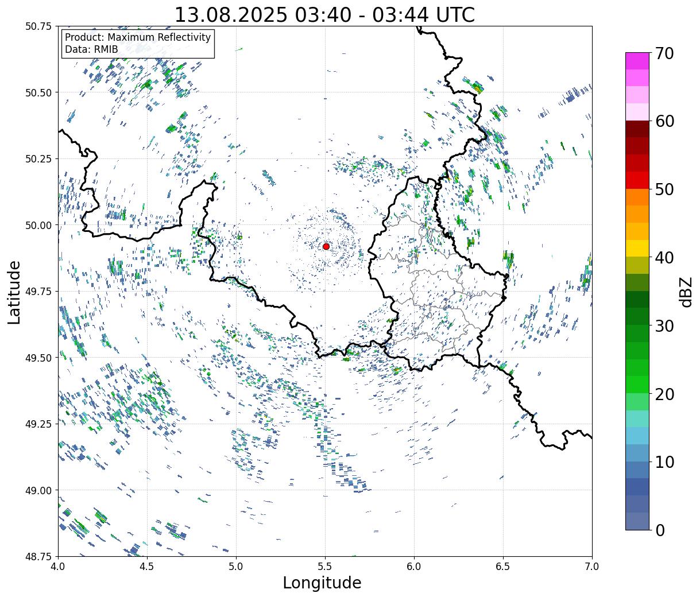Click the pale pink swatch just above 60
Image resolution: width=700 pixels, height=597 pixels.
(x=637, y=112)
